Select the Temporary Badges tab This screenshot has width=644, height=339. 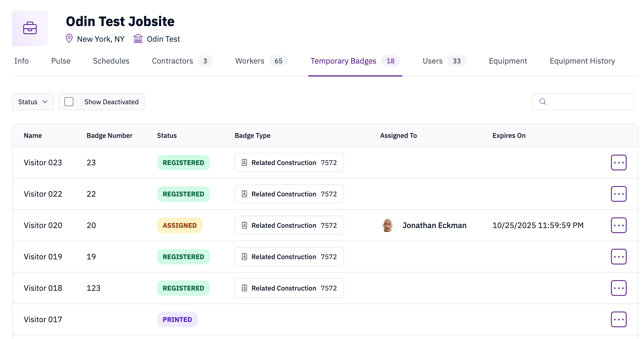tap(355, 61)
